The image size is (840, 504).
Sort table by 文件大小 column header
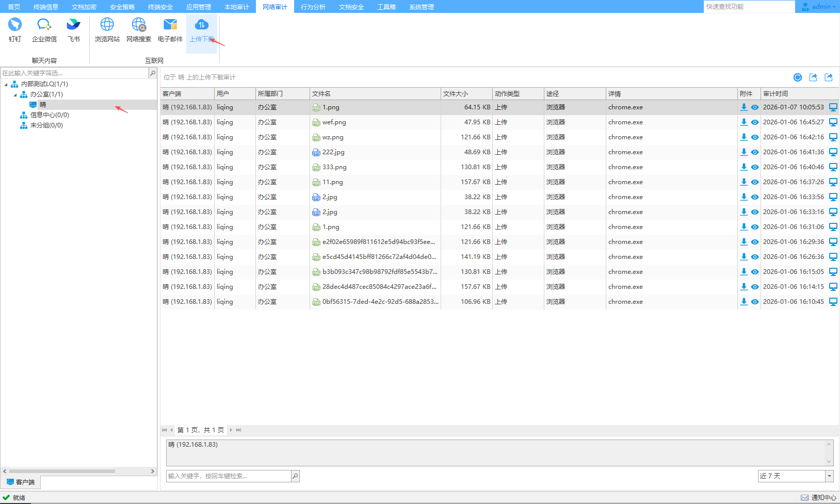tap(466, 94)
